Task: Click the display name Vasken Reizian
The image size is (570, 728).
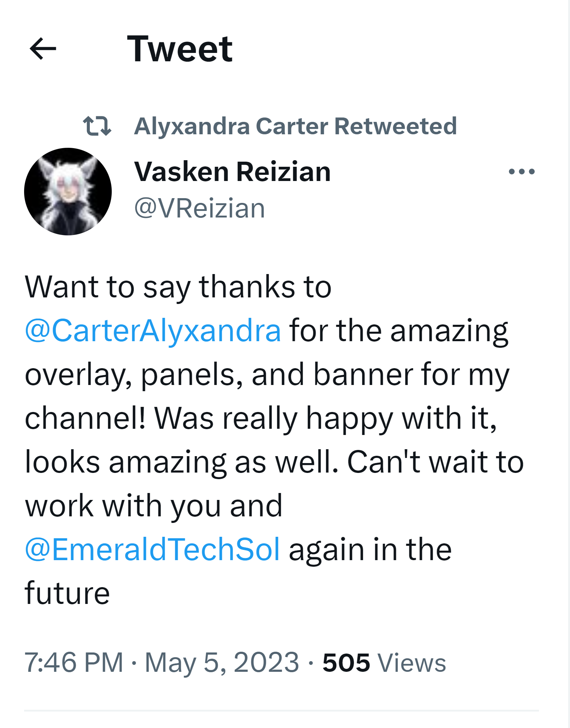Action: [x=232, y=172]
